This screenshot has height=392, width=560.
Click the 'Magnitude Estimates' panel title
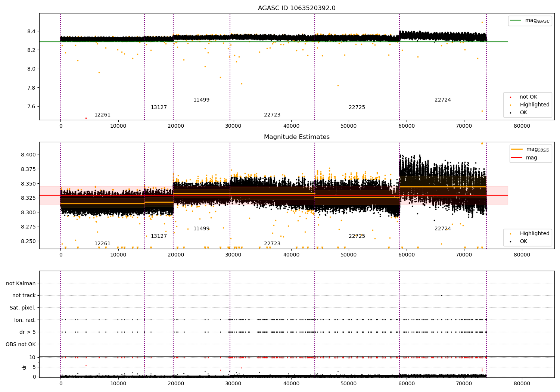coord(296,137)
